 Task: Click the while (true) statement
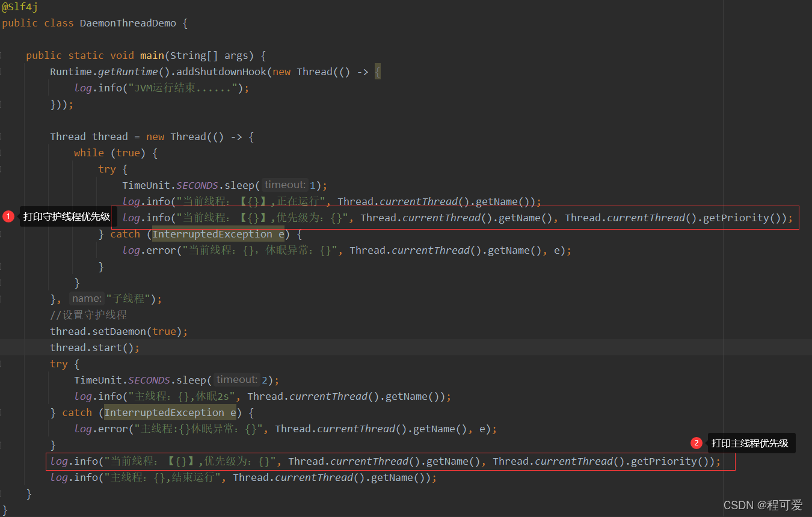[x=109, y=153]
